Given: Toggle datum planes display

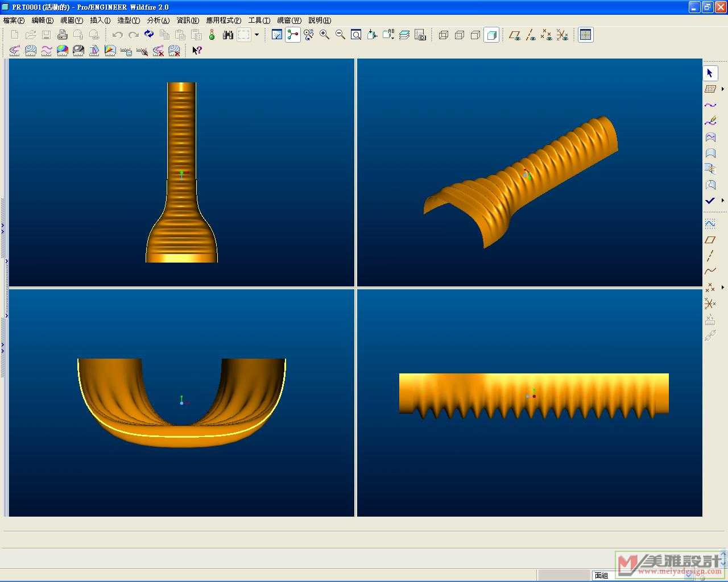Looking at the screenshot, I should coord(515,35).
